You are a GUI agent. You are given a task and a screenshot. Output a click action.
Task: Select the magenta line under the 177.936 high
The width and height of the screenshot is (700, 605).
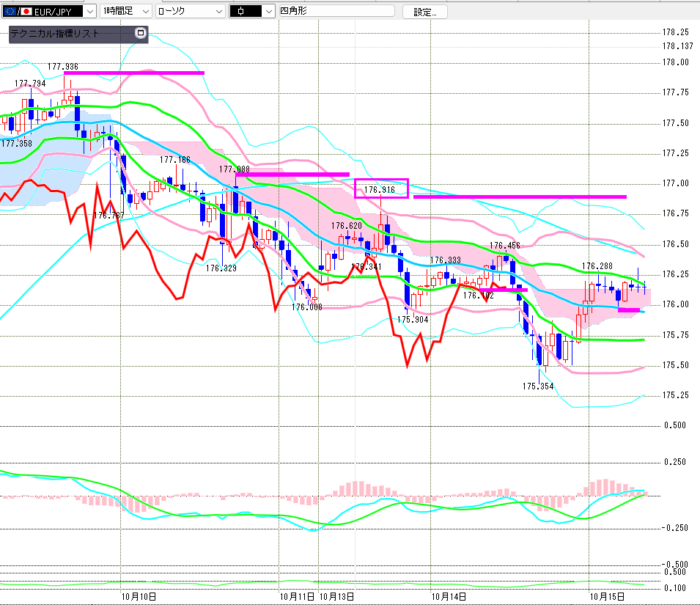[133, 73]
